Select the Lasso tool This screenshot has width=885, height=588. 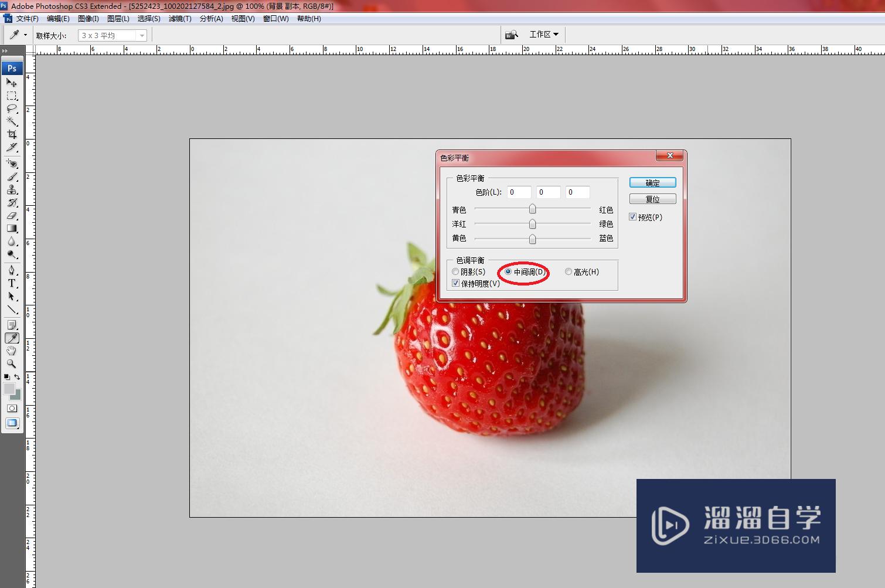click(12, 108)
